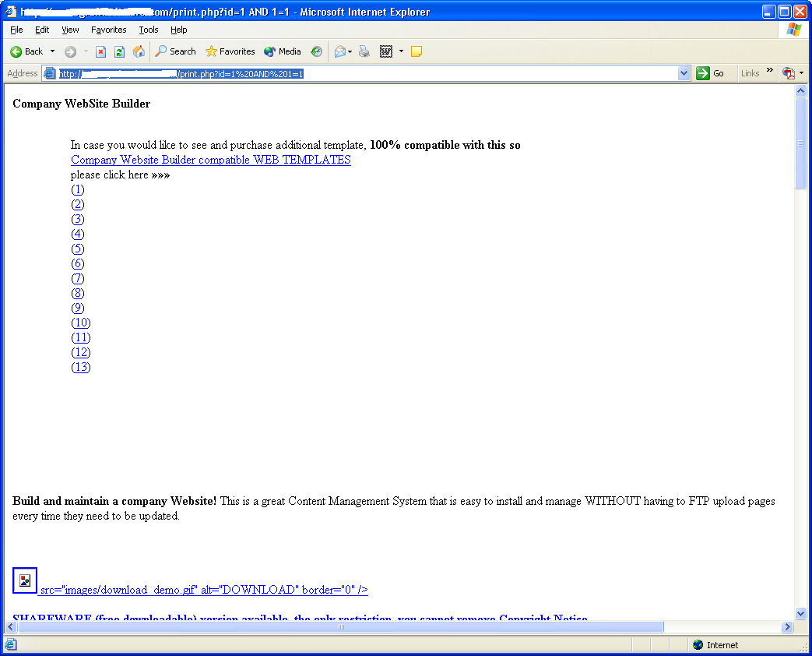Follow template link (11)

pos(81,338)
